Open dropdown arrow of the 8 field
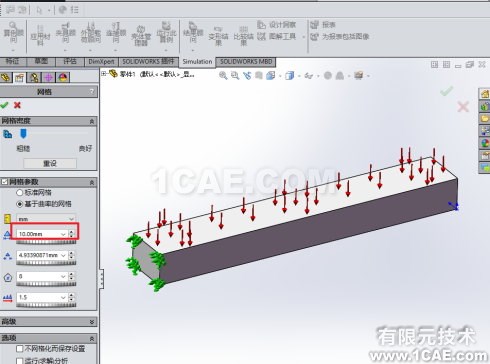This screenshot has height=364, width=490. coord(63,277)
